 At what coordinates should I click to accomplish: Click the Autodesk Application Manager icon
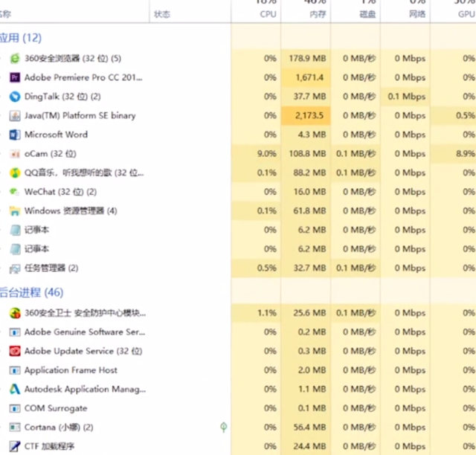click(15, 389)
